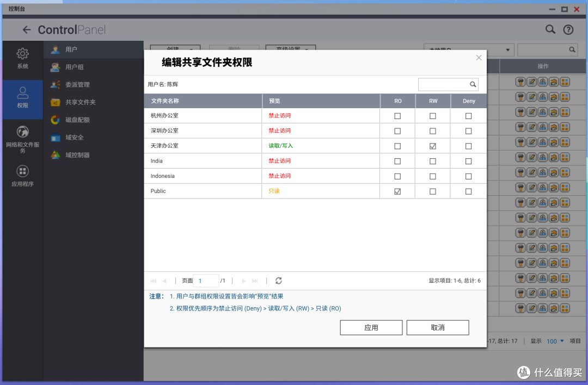Close the 编辑共享文件夹权限 dialog
588x385 pixels.
[479, 58]
